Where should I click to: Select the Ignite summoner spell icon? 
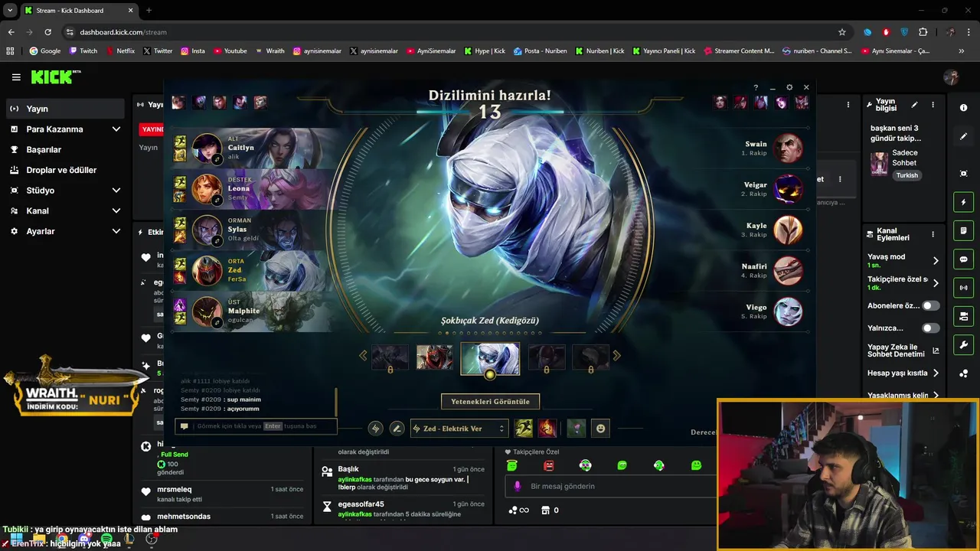pos(547,429)
